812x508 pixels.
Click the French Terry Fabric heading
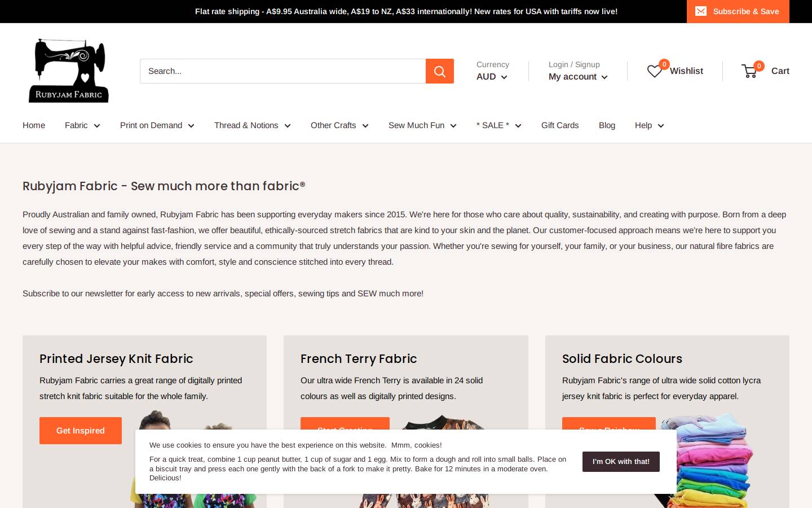pyautogui.click(x=359, y=359)
